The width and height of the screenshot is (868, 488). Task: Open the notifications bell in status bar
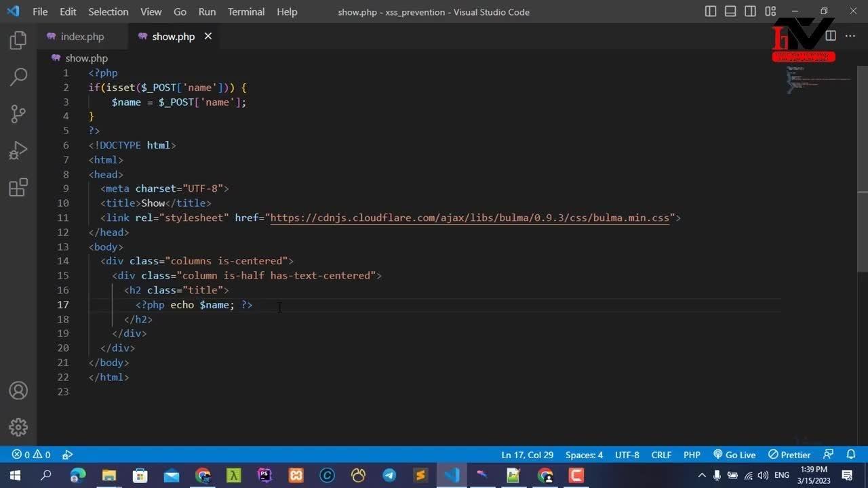851,455
